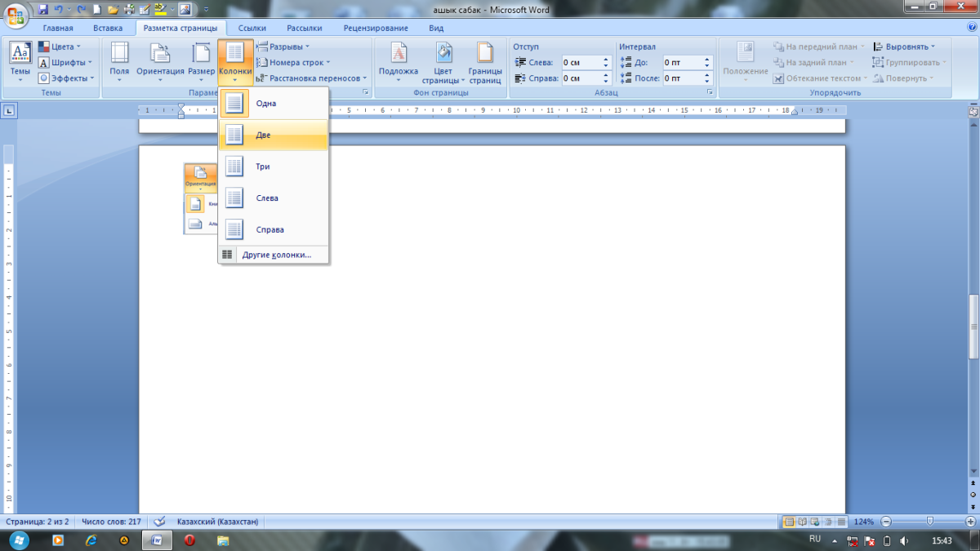
Task: Redo the action in quick access toolbar
Action: [x=81, y=9]
